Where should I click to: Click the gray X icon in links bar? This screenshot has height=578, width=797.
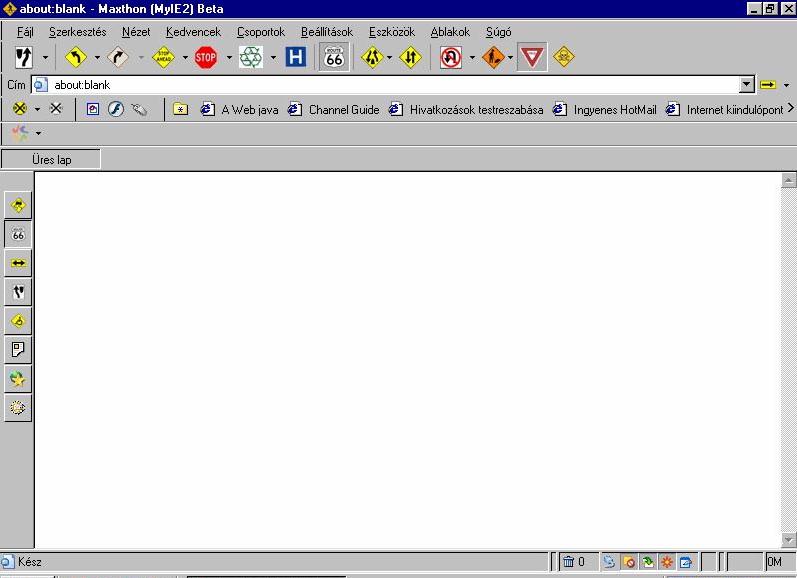tap(56, 108)
